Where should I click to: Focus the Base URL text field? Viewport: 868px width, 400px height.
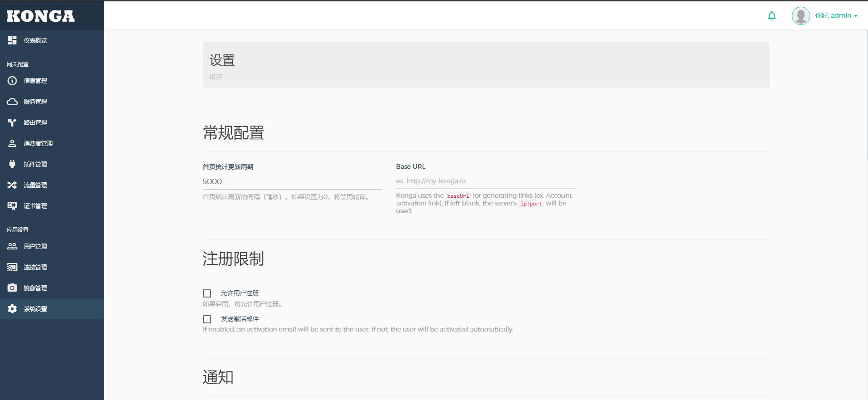pyautogui.click(x=485, y=181)
